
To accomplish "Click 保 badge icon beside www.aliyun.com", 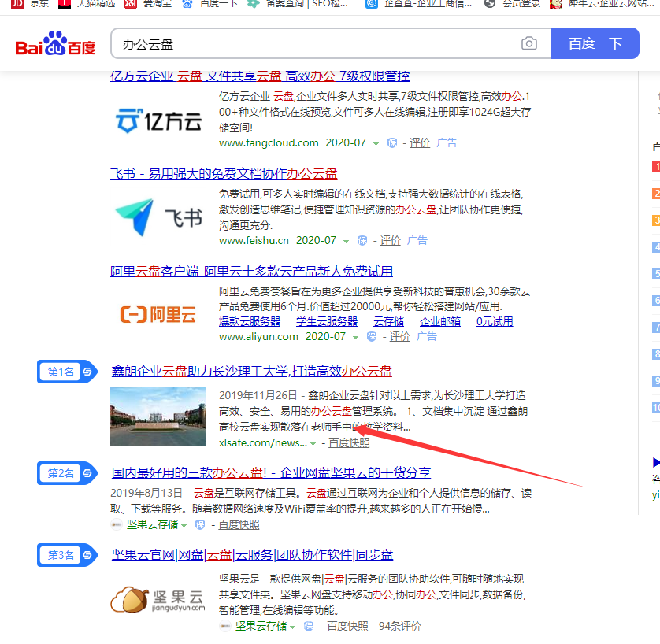I will pyautogui.click(x=372, y=336).
